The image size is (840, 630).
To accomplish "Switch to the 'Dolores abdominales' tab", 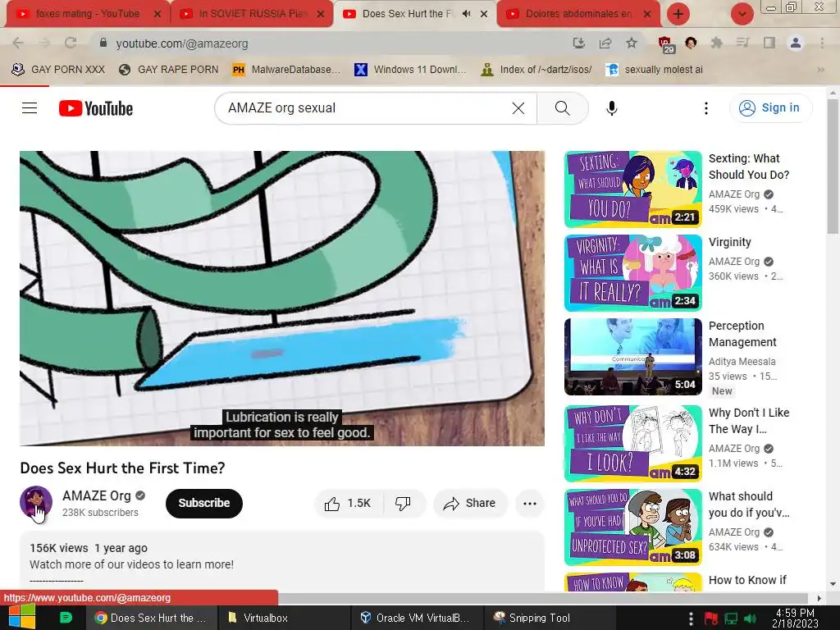I will coord(577,14).
